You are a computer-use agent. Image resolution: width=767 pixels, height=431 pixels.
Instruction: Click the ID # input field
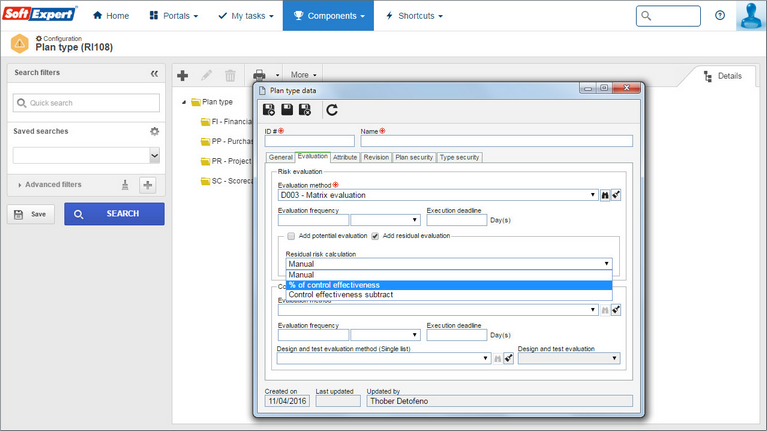click(x=309, y=141)
